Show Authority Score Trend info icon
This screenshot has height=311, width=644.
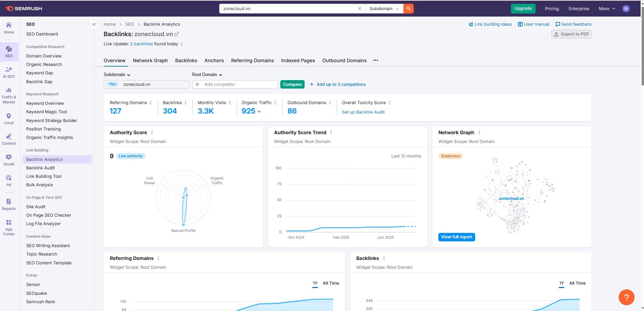pyautogui.click(x=331, y=132)
